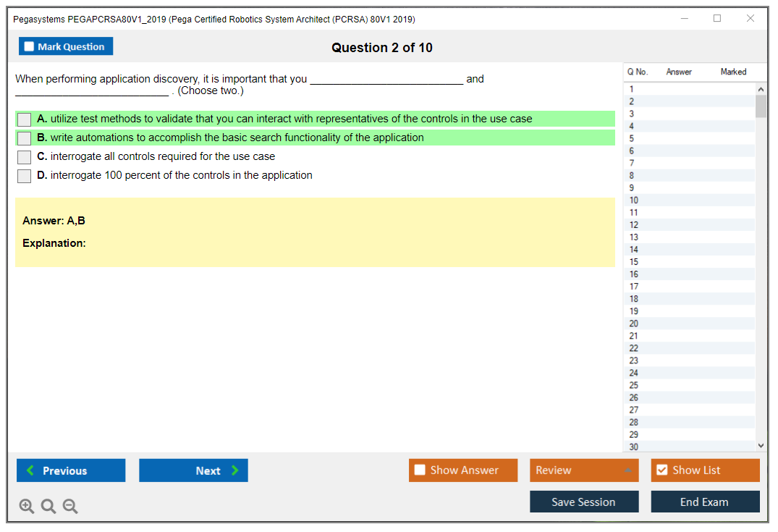The height and width of the screenshot is (532, 778).
Task: Advance to the Next question
Action: tap(193, 470)
